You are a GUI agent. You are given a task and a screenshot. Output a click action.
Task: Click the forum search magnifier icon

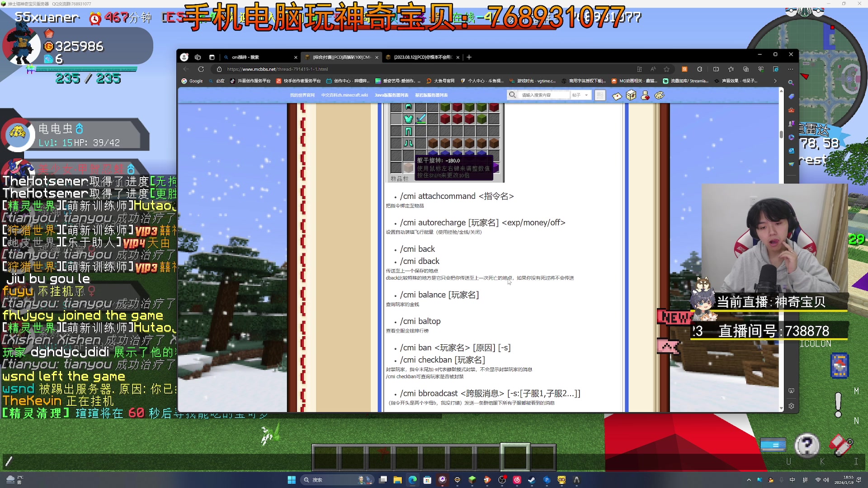tap(512, 95)
